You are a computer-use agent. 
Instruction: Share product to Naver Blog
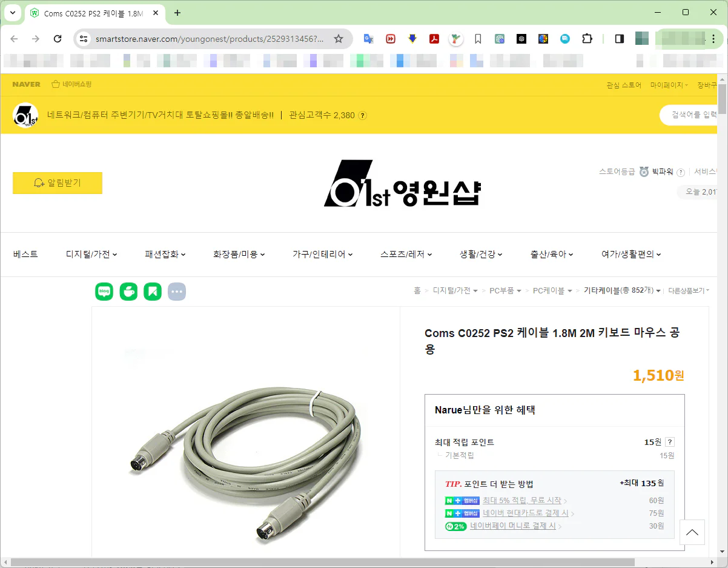click(x=104, y=292)
